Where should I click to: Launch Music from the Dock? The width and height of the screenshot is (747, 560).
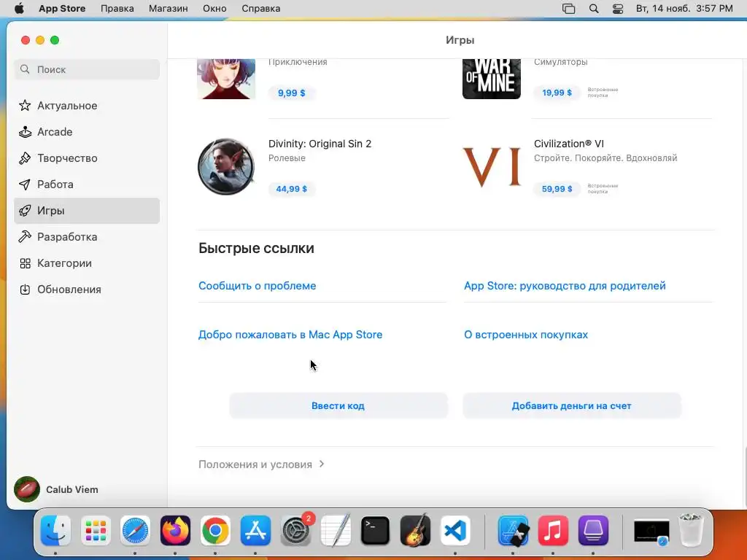point(553,531)
